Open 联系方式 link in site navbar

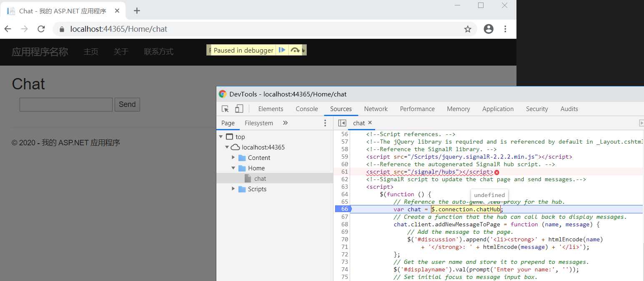point(159,52)
